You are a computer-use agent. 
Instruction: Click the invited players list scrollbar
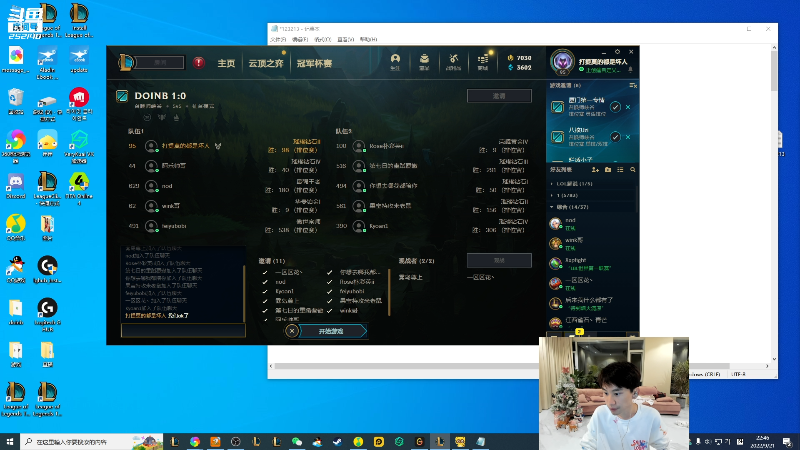click(x=389, y=292)
